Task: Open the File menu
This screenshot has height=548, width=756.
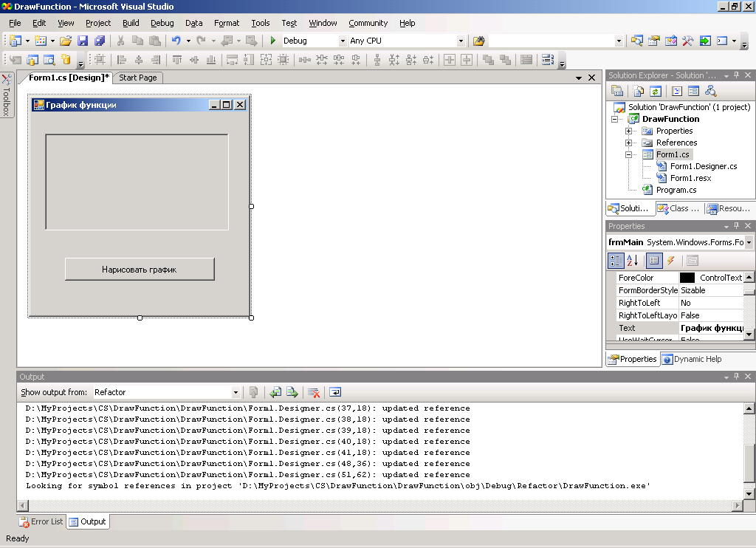Action: tap(15, 23)
